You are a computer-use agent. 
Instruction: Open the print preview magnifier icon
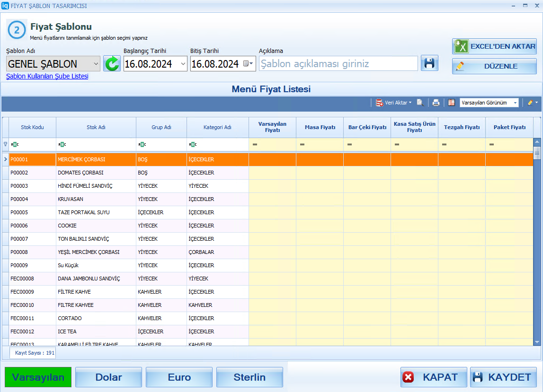point(420,103)
